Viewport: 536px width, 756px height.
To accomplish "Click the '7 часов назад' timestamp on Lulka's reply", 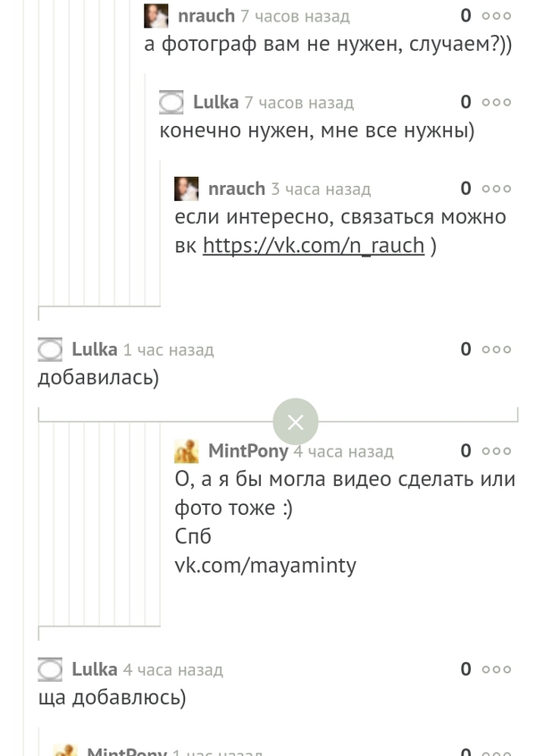I will (x=299, y=103).
